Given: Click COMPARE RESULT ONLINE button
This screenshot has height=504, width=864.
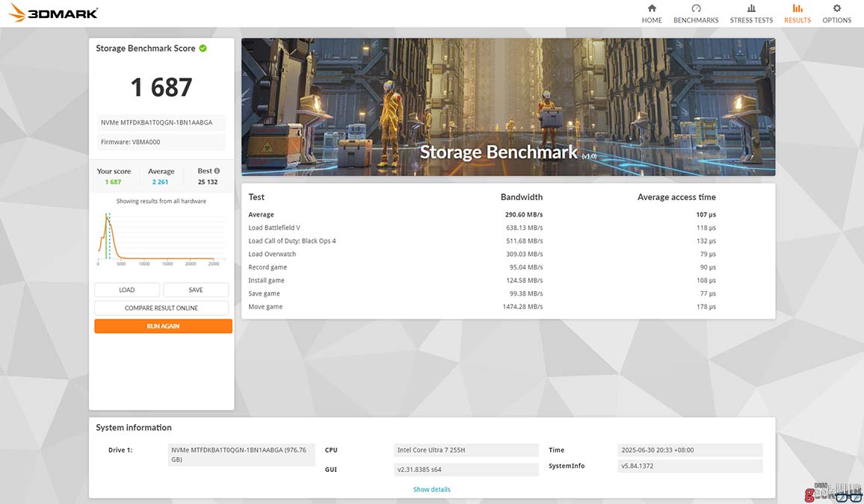Looking at the screenshot, I should pos(161,308).
